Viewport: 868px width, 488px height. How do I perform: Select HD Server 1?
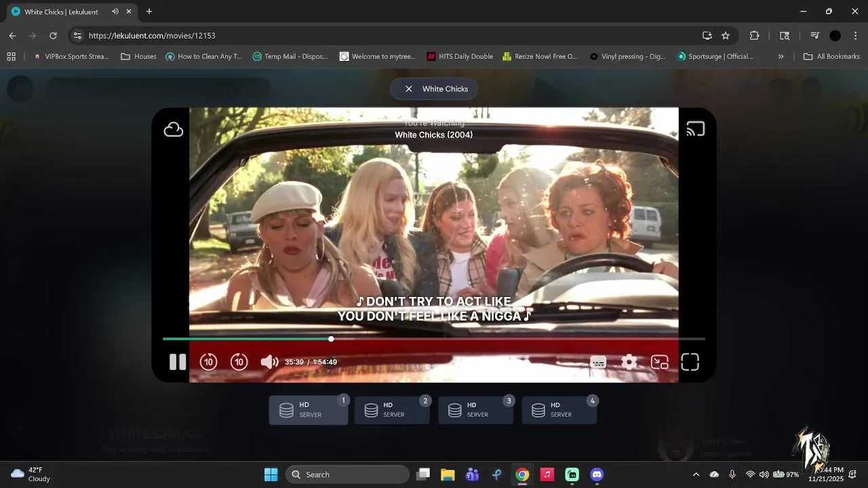coord(309,410)
